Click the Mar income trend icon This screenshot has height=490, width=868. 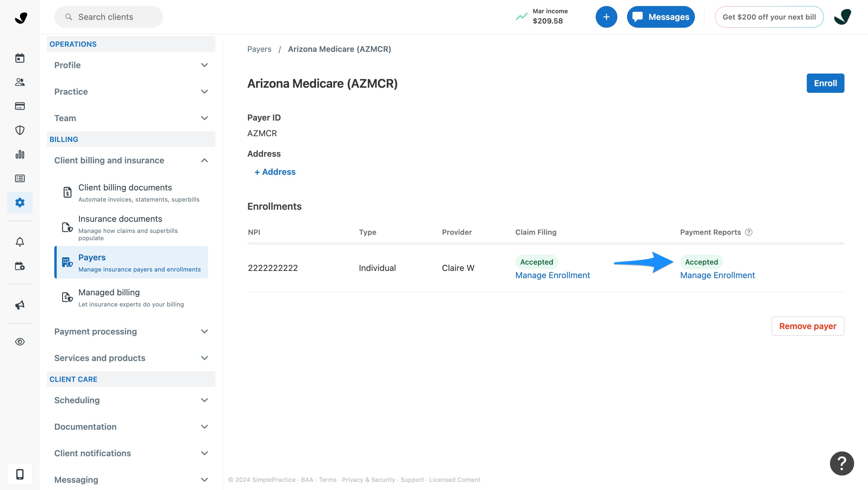tap(521, 17)
